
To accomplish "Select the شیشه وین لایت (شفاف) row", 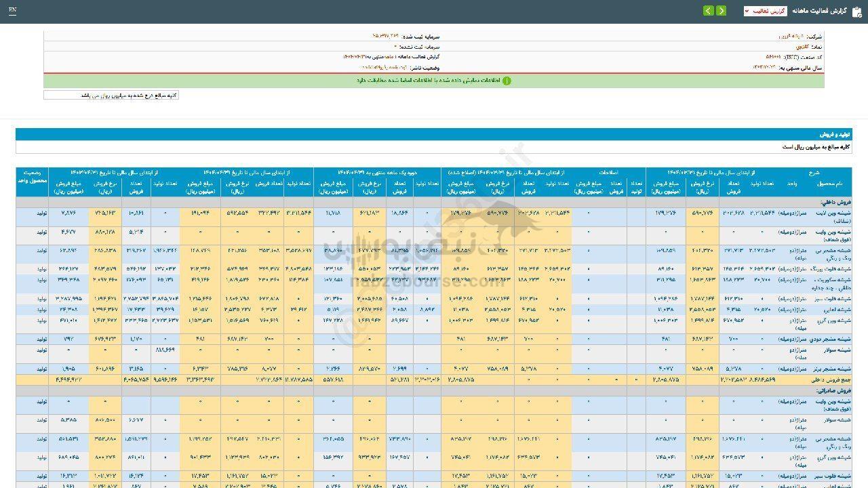I will click(x=434, y=216).
